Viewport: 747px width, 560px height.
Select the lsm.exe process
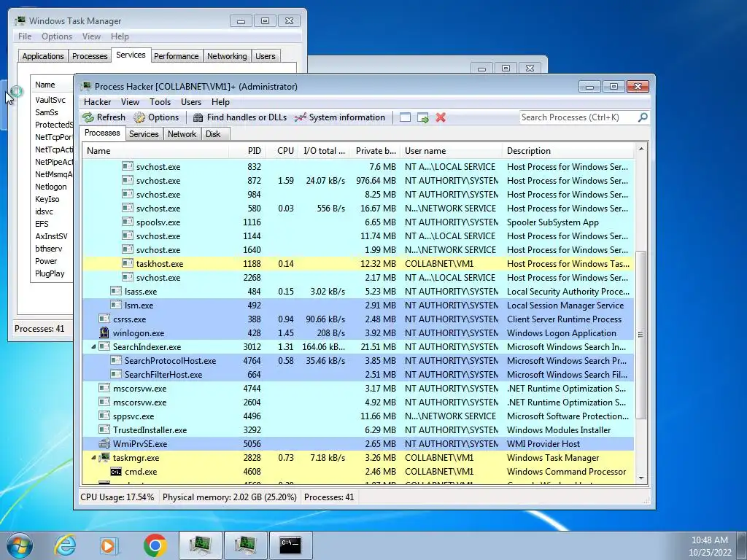coord(357,306)
